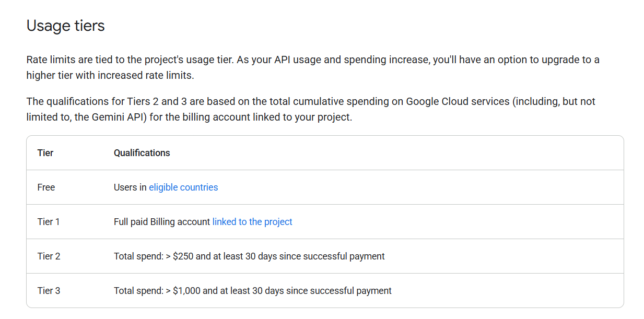
Task: Click the Free tier cell
Action: coord(46,187)
